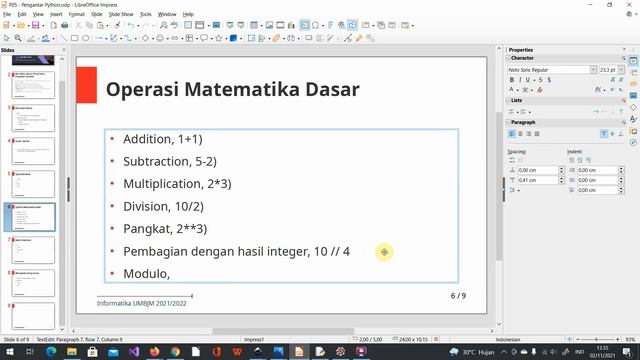Open the Shapes deck in sidebar

pyautogui.click(x=633, y=107)
